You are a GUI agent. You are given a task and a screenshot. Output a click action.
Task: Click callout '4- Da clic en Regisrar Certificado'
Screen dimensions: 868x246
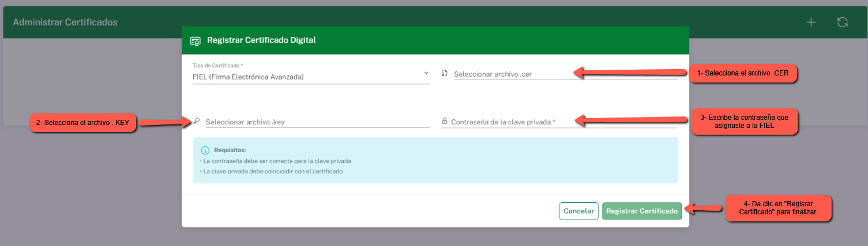(x=777, y=208)
